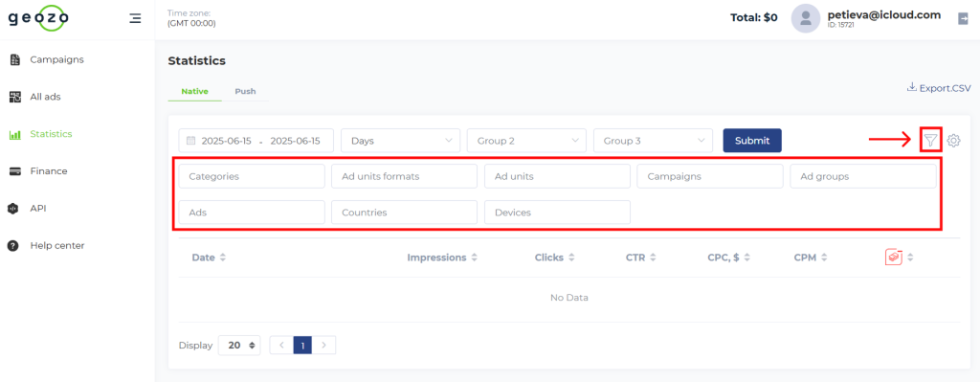The height and width of the screenshot is (382, 980).
Task: Open the Categories filter
Action: [x=252, y=176]
